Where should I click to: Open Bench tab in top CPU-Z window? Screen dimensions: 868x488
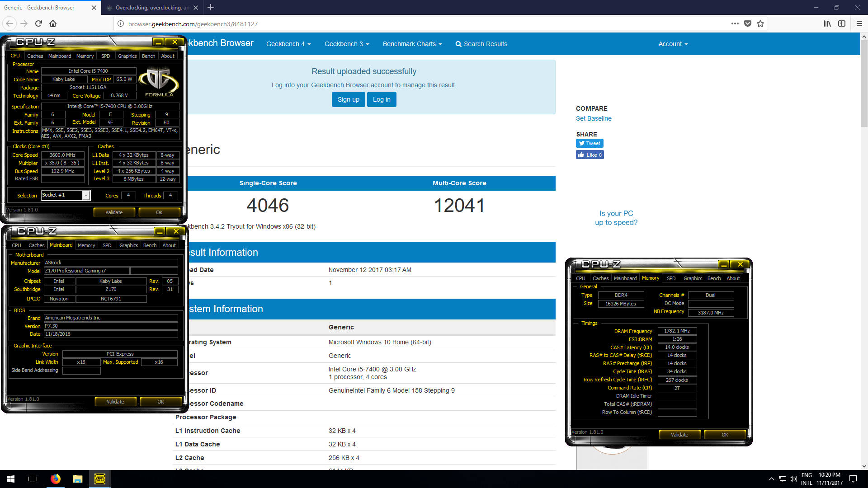(148, 56)
